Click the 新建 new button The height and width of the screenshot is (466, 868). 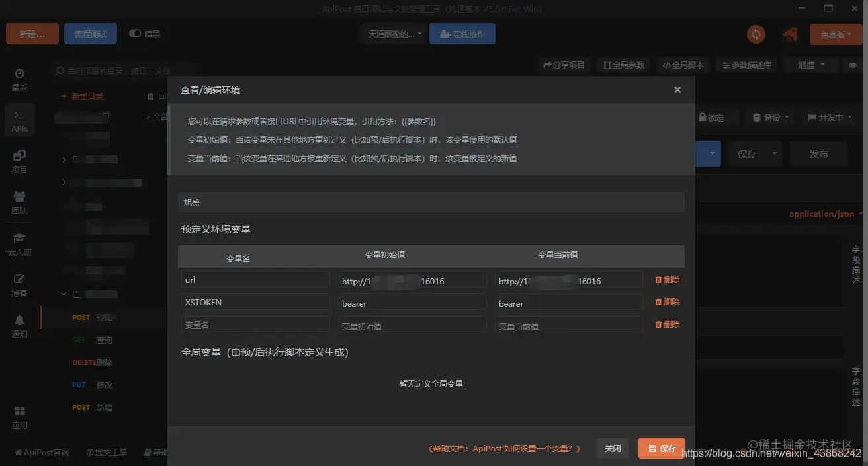point(32,34)
